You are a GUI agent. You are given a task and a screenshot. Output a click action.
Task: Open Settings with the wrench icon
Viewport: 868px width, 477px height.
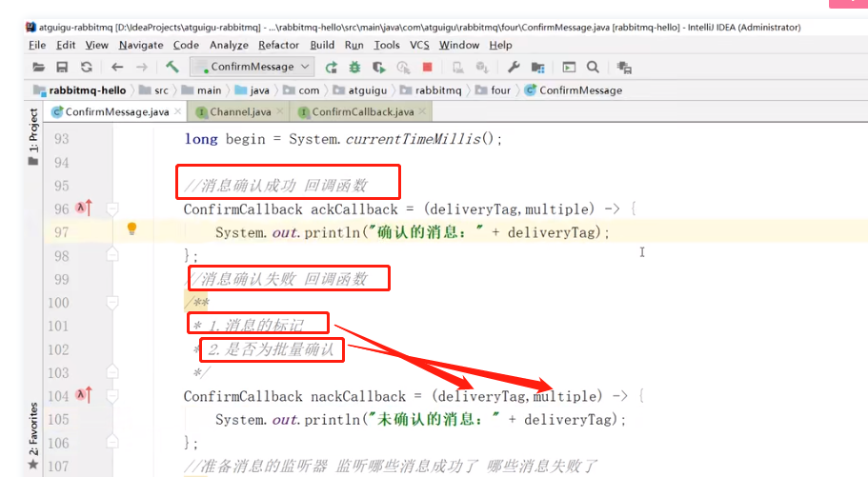514,68
